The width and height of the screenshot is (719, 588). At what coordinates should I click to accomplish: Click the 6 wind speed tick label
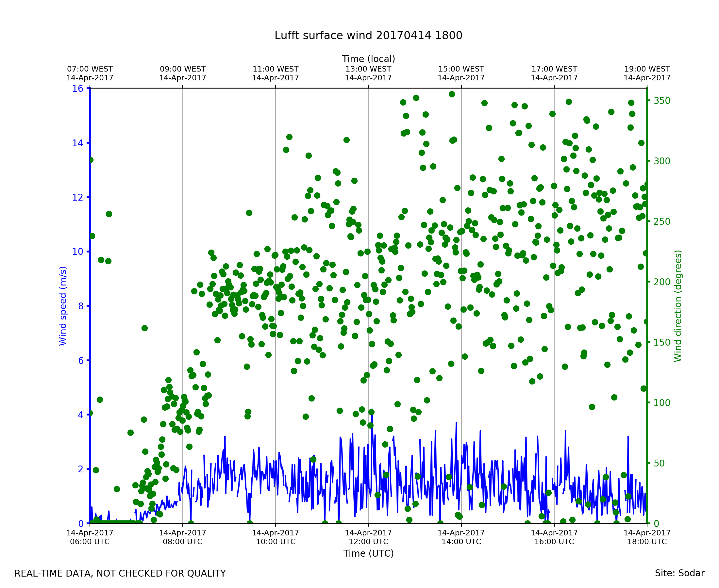[81, 361]
